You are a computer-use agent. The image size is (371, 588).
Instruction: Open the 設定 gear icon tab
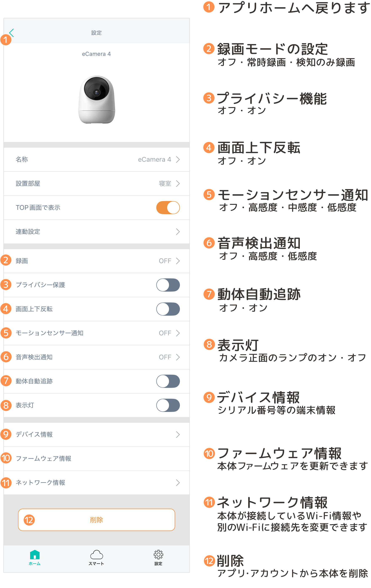click(x=158, y=557)
